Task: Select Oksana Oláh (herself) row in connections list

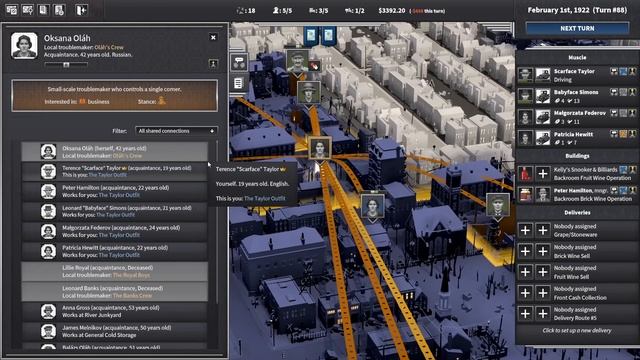Action: 115,152
